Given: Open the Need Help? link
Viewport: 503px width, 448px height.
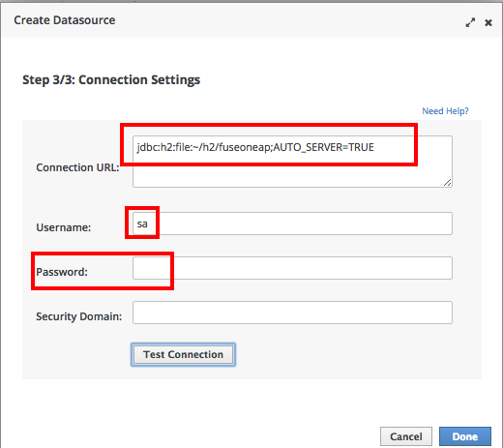Looking at the screenshot, I should click(445, 111).
